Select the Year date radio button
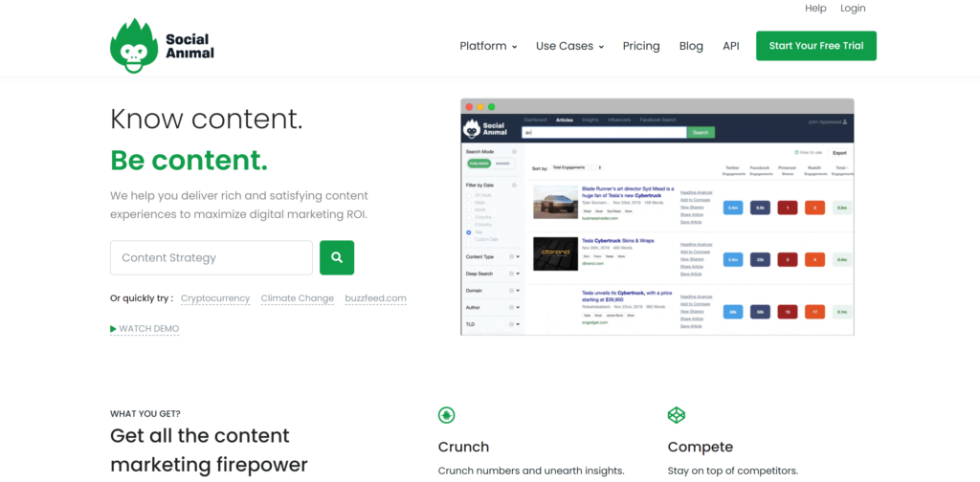 [469, 231]
